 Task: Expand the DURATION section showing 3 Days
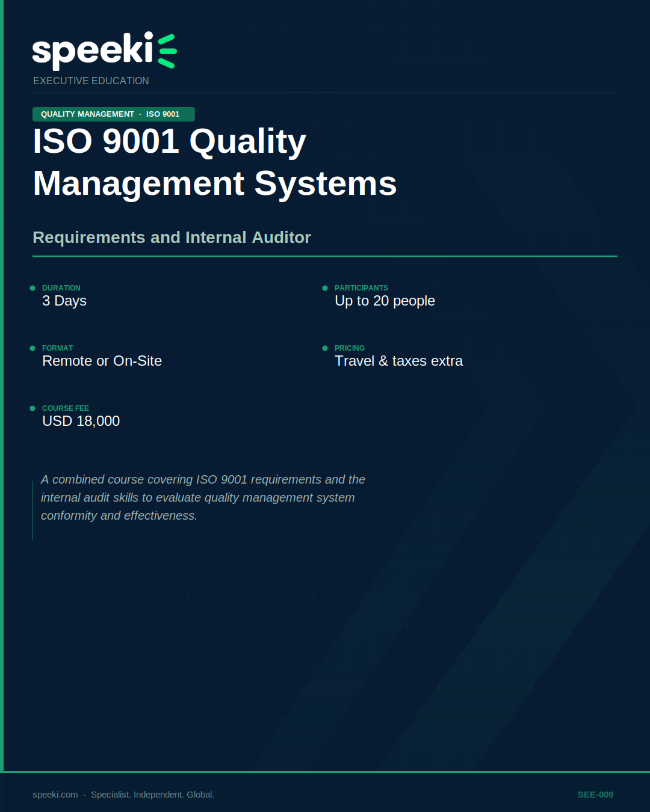pos(64,301)
